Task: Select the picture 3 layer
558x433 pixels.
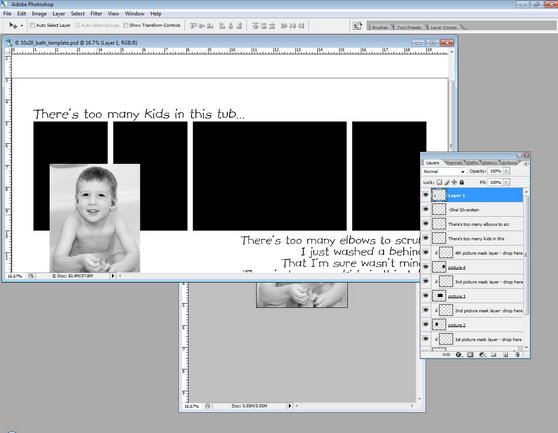Action: point(477,296)
